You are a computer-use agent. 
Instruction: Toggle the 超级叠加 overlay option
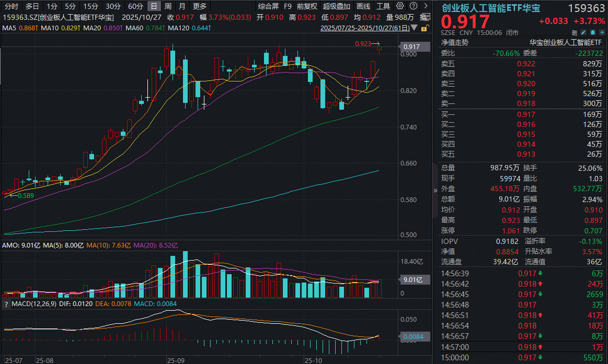(x=337, y=6)
